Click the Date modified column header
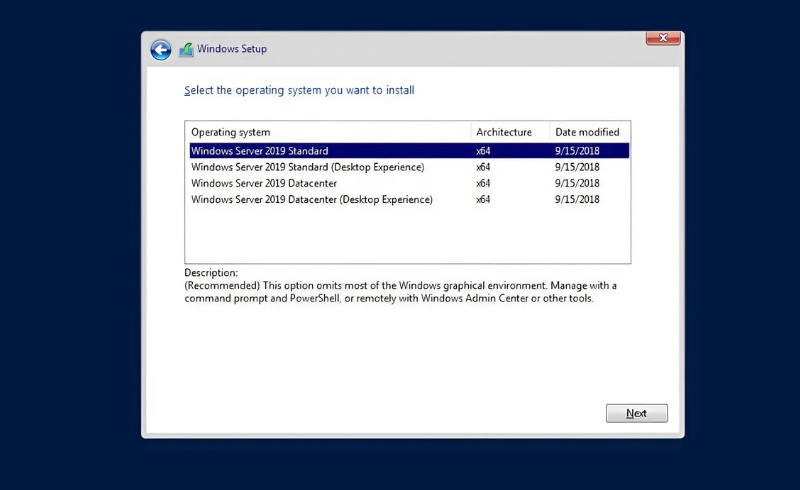 coord(590,132)
